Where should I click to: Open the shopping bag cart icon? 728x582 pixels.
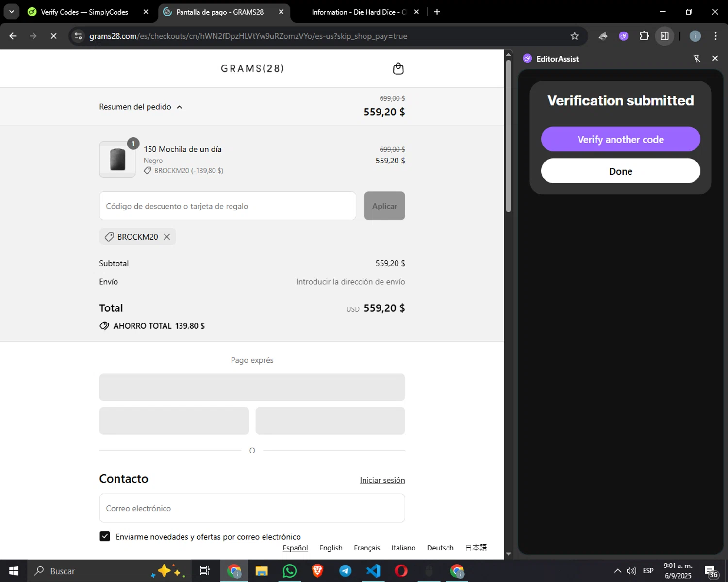click(398, 68)
